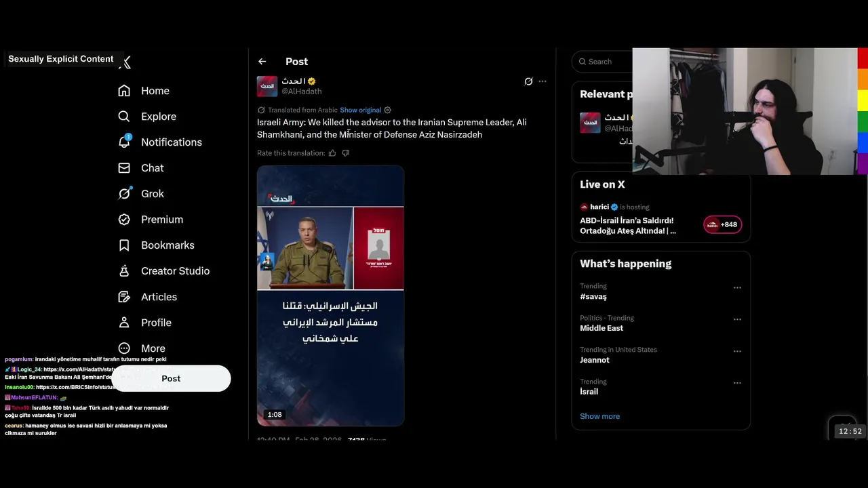Open the X logo home icon
The width and height of the screenshot is (868, 488).
tap(125, 62)
